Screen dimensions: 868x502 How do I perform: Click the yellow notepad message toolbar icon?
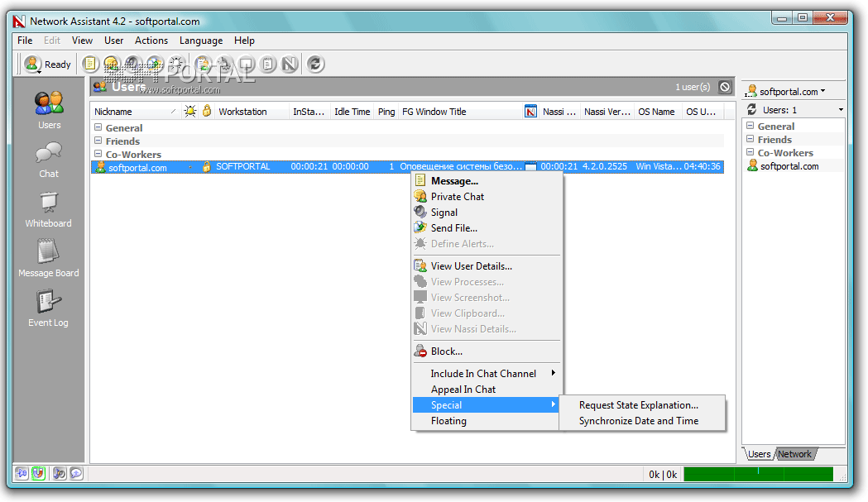pyautogui.click(x=89, y=65)
